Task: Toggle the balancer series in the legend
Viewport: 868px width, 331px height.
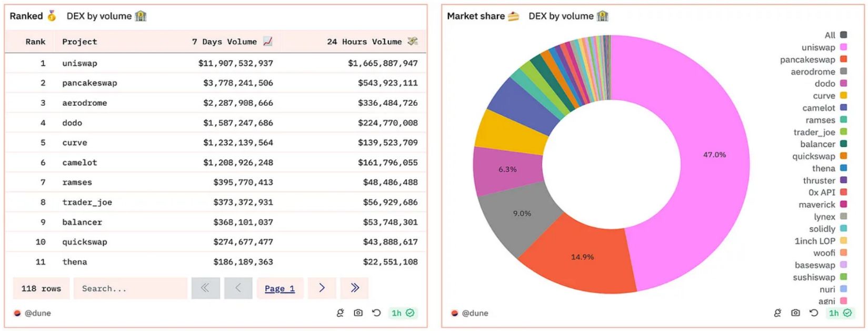Action: [x=823, y=144]
